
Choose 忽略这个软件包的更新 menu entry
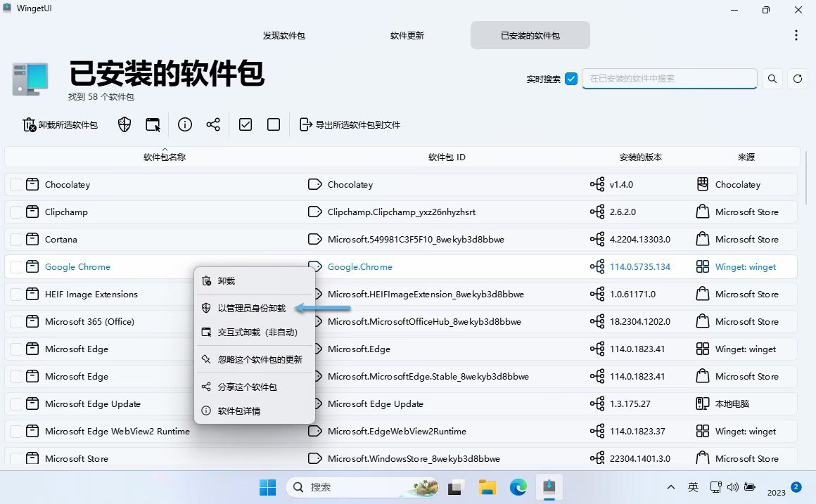click(255, 359)
